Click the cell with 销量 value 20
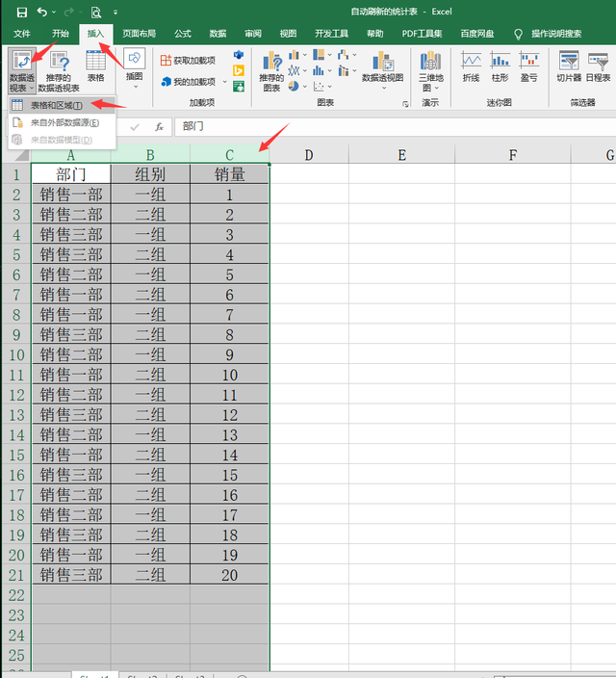616x678 pixels. [229, 575]
